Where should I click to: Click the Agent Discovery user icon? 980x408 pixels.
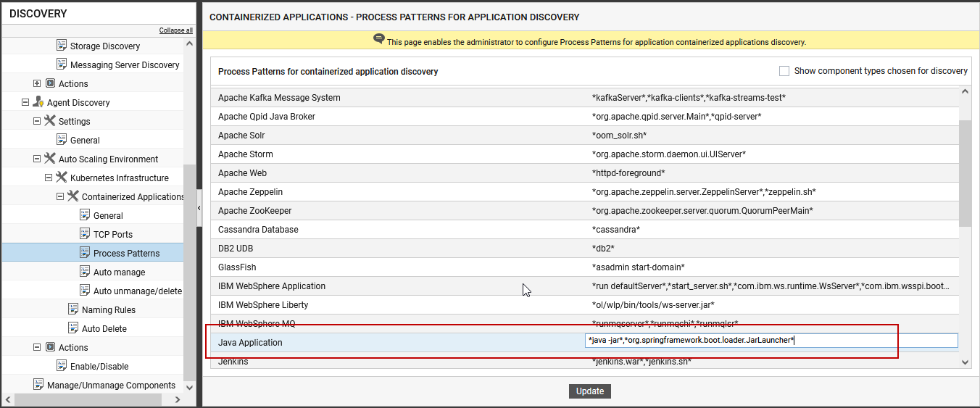point(38,102)
